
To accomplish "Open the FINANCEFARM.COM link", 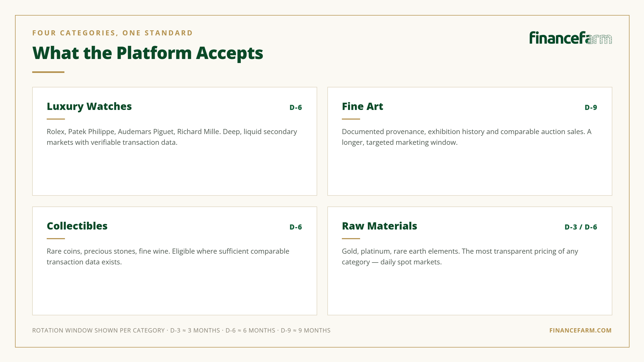I will pyautogui.click(x=580, y=330).
